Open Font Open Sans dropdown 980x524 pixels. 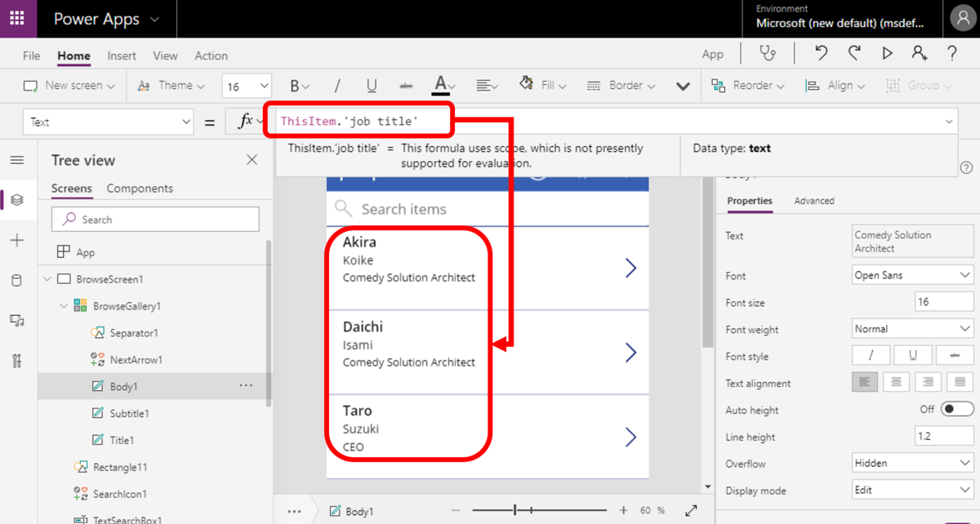pos(912,275)
